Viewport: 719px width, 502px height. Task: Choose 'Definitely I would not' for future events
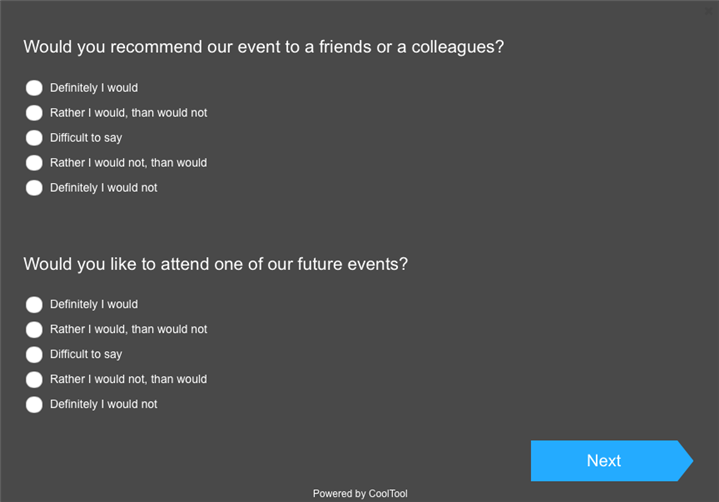(34, 404)
